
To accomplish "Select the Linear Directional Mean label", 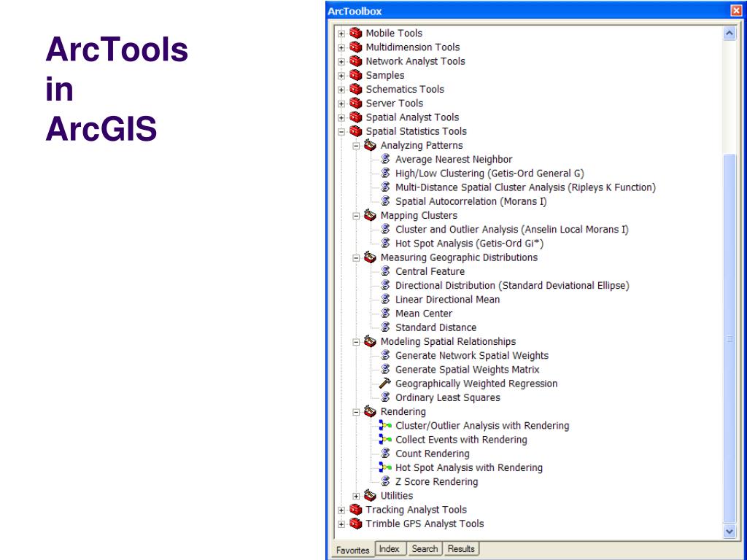I will pyautogui.click(x=447, y=299).
